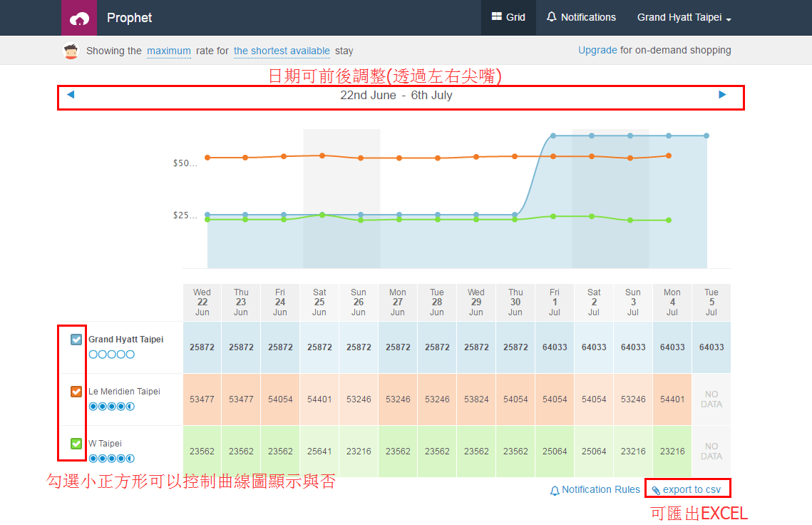Click Le Meridien Taipei rating circles
812x525 pixels.
tap(112, 407)
